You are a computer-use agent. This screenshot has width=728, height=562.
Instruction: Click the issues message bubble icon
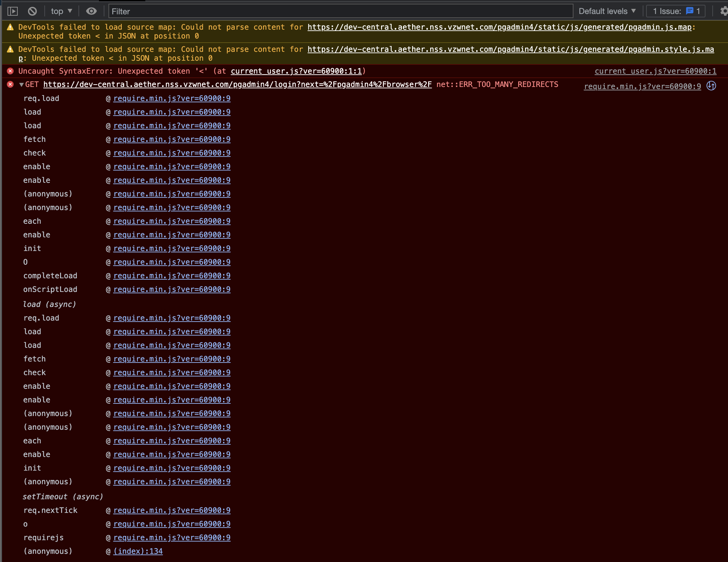coord(689,11)
